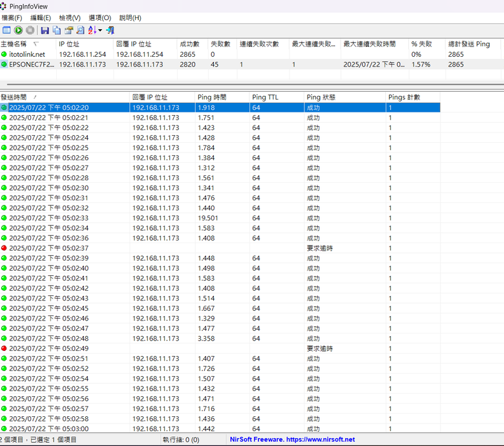Click the 要求逾時 status at 05:02:37
504x446 pixels.
[x=319, y=248]
